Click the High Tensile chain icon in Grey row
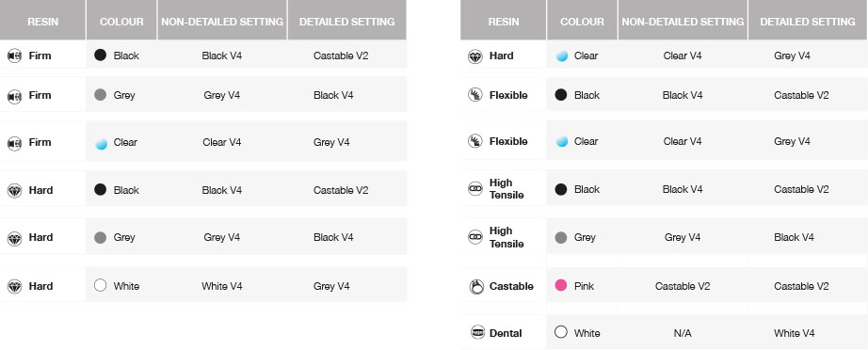Viewport: 868px width, 350px height. point(475,237)
